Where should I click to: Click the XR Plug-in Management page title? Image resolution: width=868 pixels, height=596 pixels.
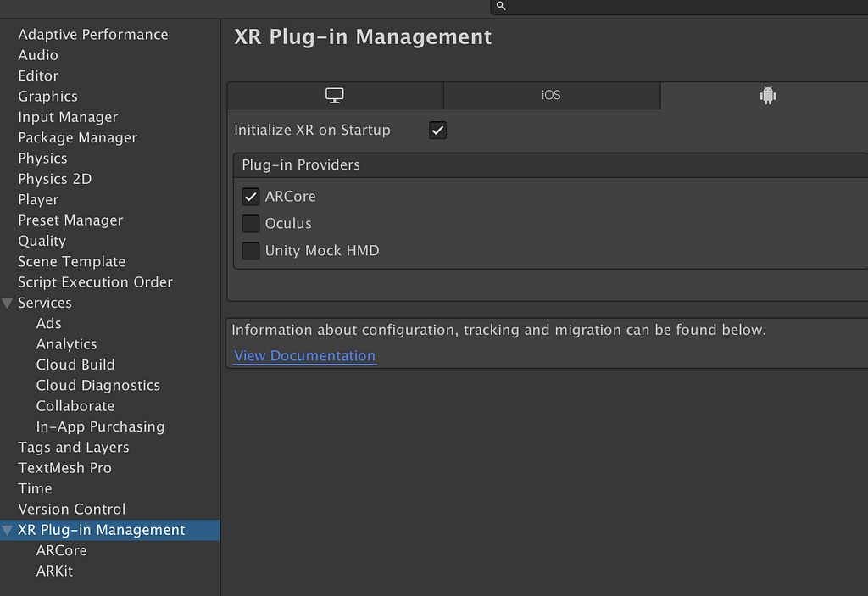click(x=363, y=37)
